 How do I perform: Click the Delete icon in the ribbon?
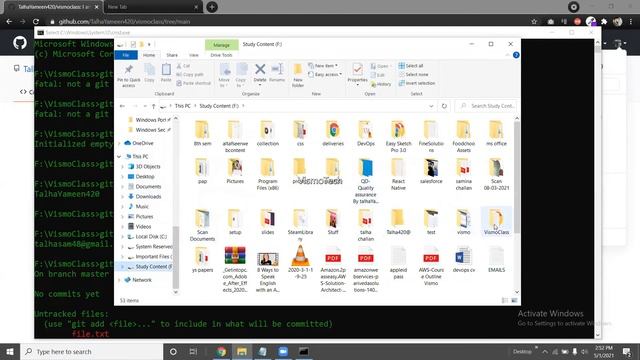click(x=260, y=70)
